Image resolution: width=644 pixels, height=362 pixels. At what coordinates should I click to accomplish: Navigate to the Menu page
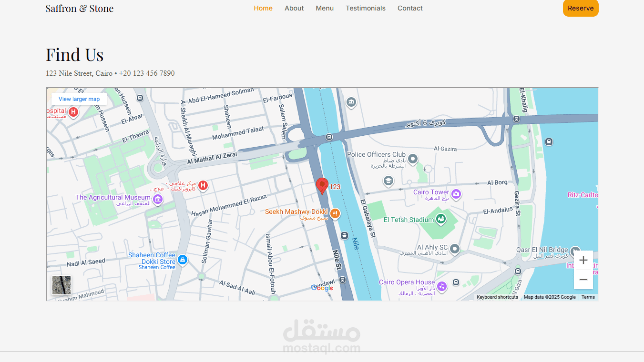[325, 8]
